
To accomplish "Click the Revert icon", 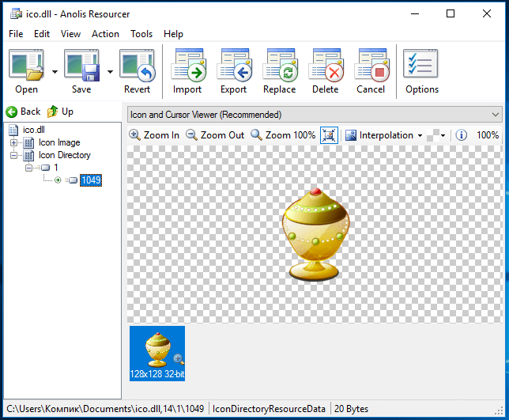I will 137,66.
